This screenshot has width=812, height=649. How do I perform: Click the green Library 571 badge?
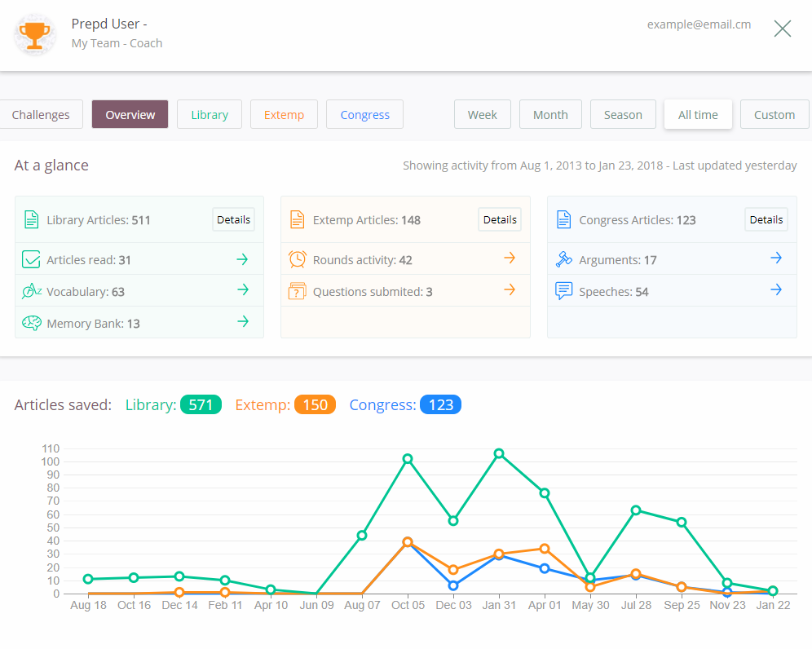[201, 404]
